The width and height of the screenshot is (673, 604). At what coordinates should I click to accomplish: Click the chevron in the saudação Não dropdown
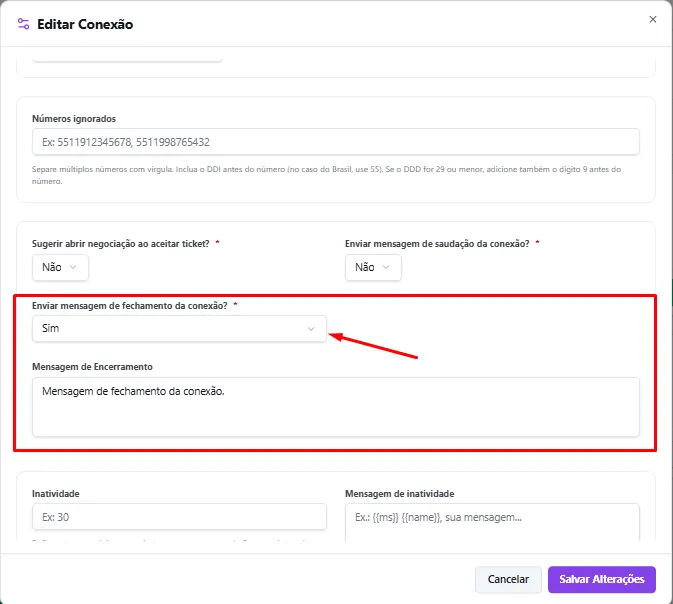(386, 267)
